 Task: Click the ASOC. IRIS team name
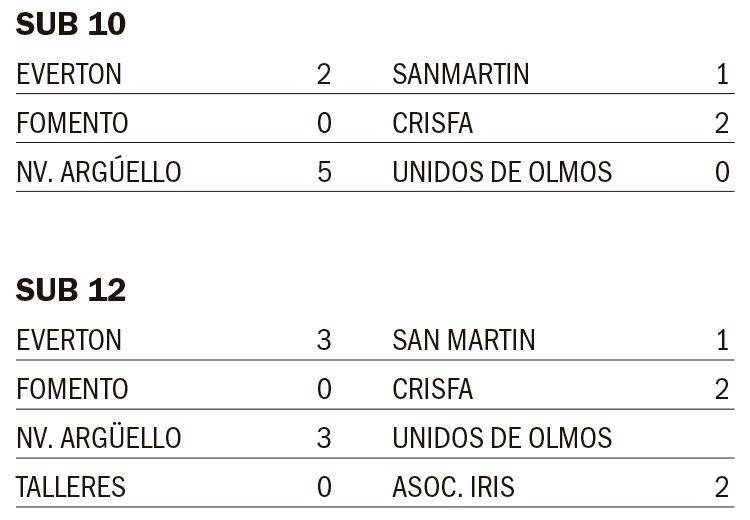[454, 487]
